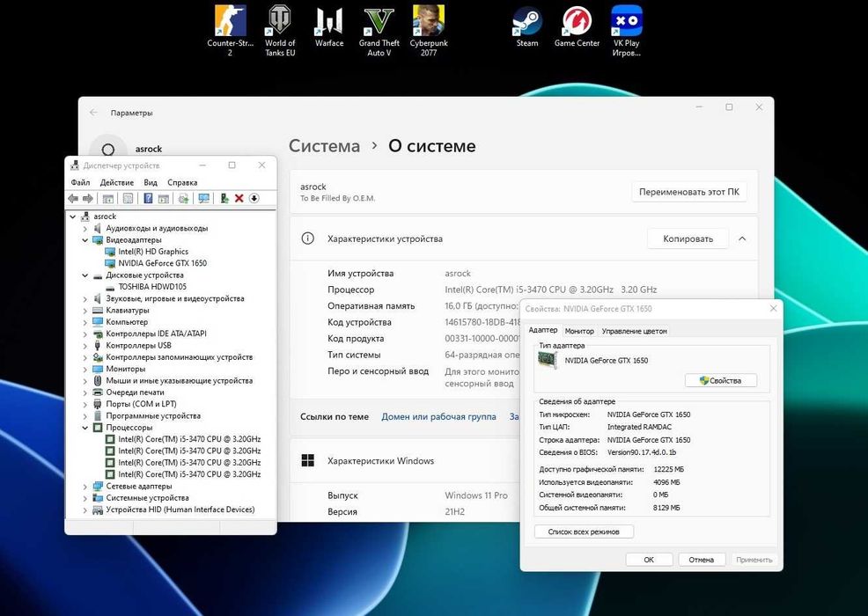Expand the Сетевые адаптеры node
Image resolution: width=868 pixels, height=616 pixels.
[85, 486]
